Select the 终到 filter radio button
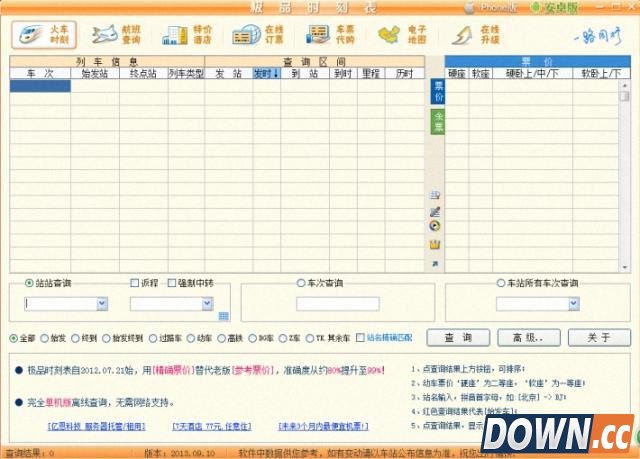 pos(75,338)
